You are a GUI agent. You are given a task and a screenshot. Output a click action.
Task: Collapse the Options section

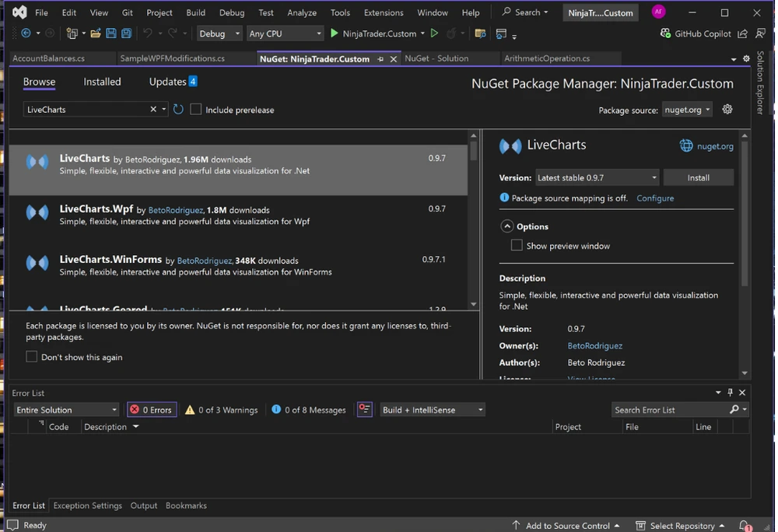click(x=506, y=226)
